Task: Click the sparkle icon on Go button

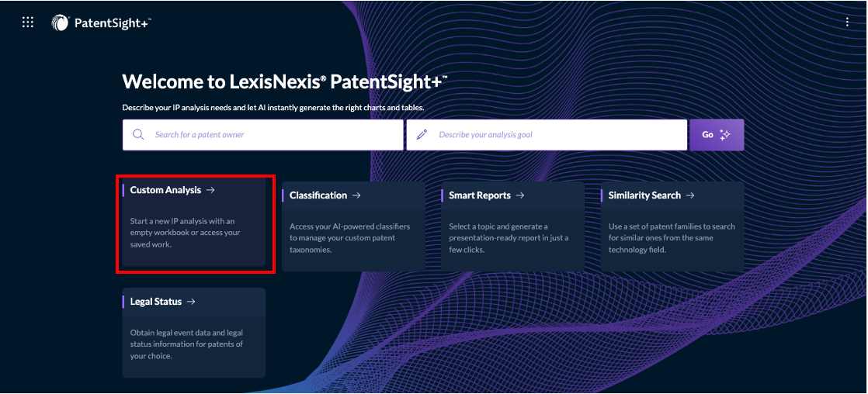Action: click(x=724, y=134)
